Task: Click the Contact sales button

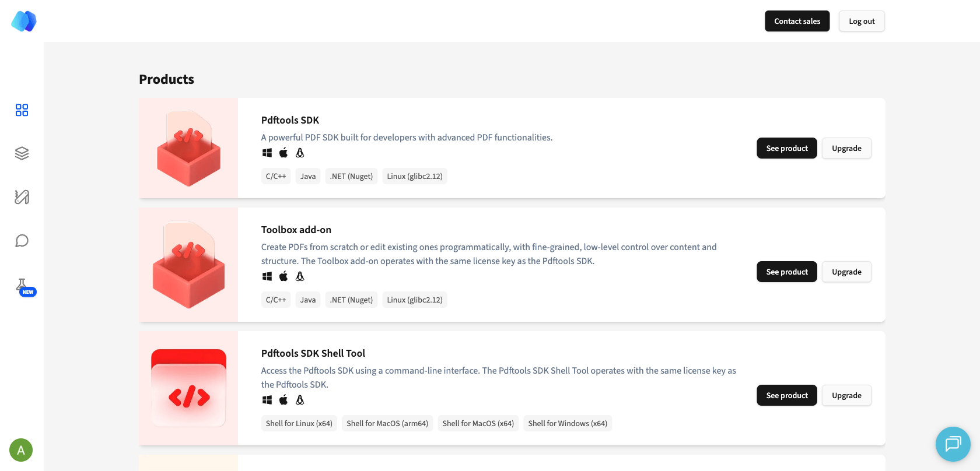Action: pos(797,21)
